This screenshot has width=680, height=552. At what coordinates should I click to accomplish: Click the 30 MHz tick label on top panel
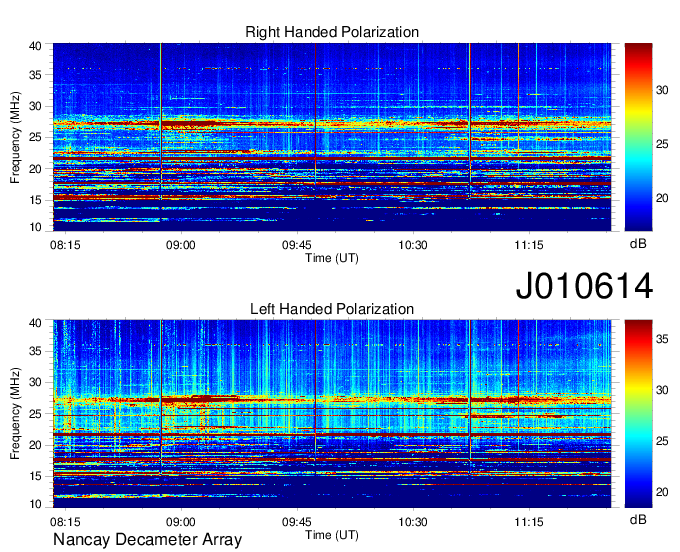(35, 106)
